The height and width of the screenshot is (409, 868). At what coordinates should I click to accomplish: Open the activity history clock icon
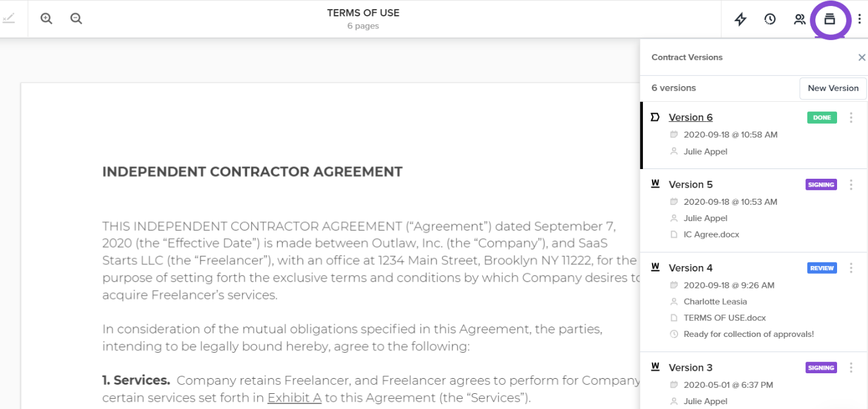pyautogui.click(x=770, y=19)
